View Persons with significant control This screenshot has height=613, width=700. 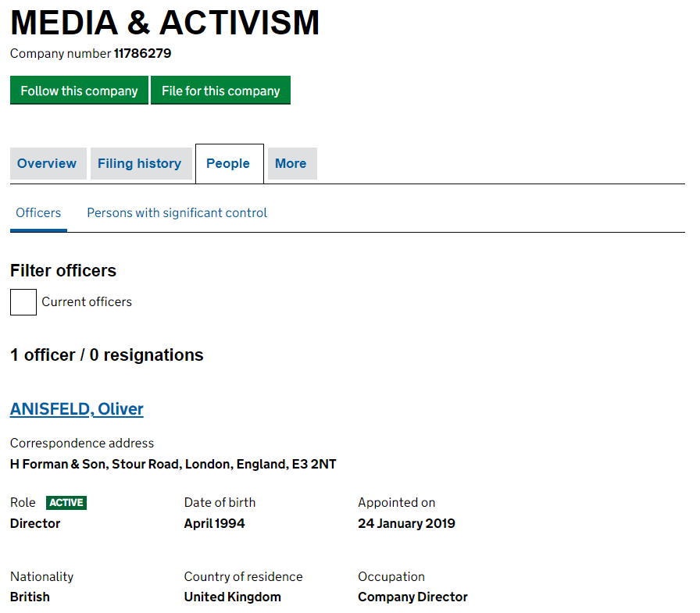(x=177, y=212)
